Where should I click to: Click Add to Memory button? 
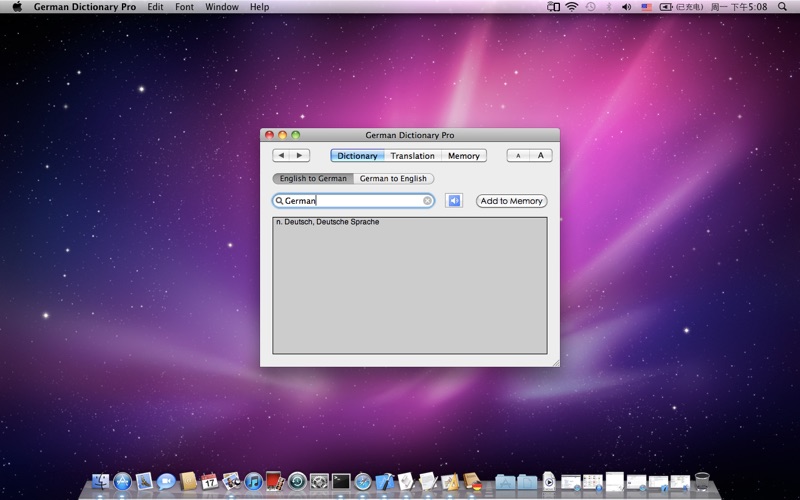tap(511, 201)
